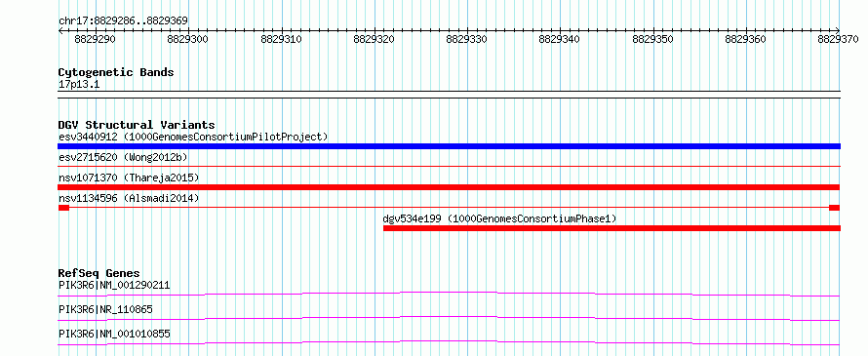
Task: Click dgv534e199 1000GenomesConsortiumPhase1 label
Action: (x=499, y=218)
